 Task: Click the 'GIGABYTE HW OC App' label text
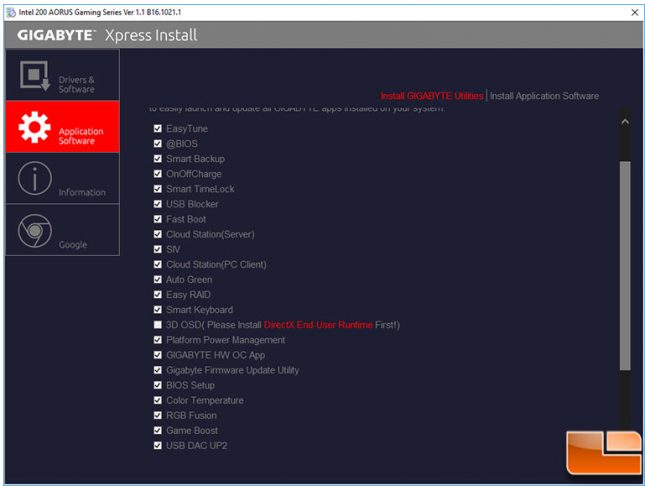(x=216, y=355)
